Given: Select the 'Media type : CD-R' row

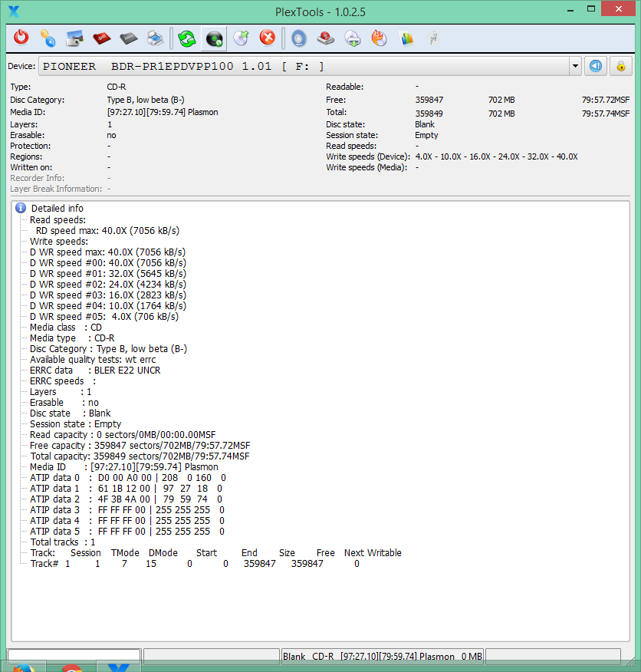Looking at the screenshot, I should (x=72, y=338).
